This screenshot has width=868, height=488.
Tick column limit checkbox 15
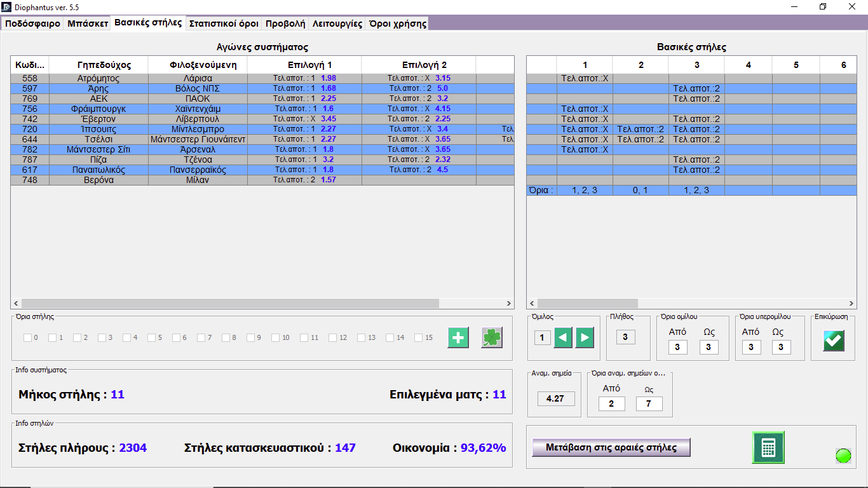419,338
